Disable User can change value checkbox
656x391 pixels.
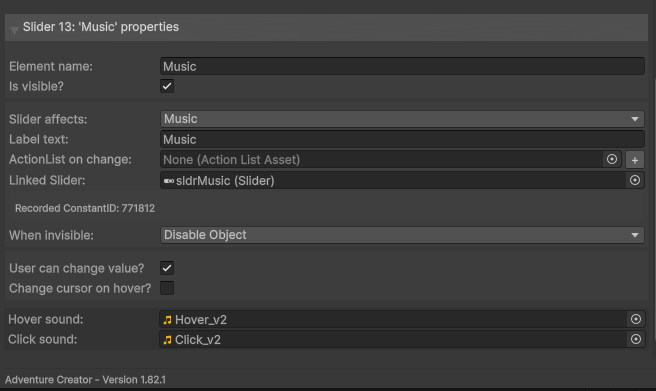coord(167,268)
